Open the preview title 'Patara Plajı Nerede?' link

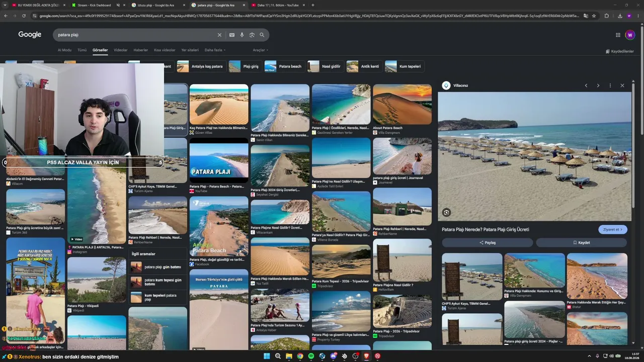coord(486,230)
